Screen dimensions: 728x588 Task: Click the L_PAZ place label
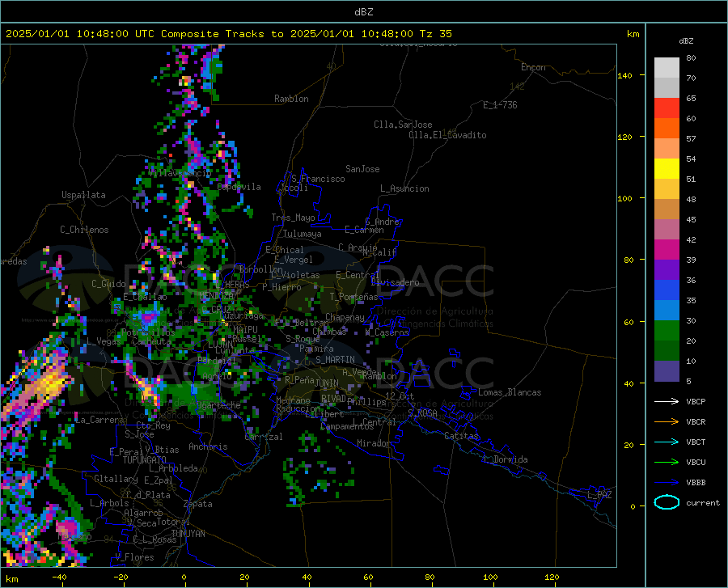(599, 495)
